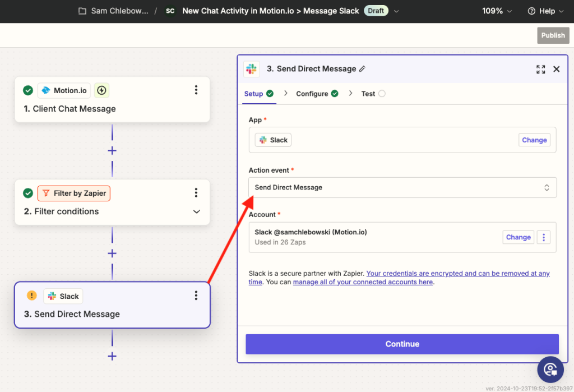The height and width of the screenshot is (392, 574).
Task: Change the selected app
Action: [x=534, y=140]
